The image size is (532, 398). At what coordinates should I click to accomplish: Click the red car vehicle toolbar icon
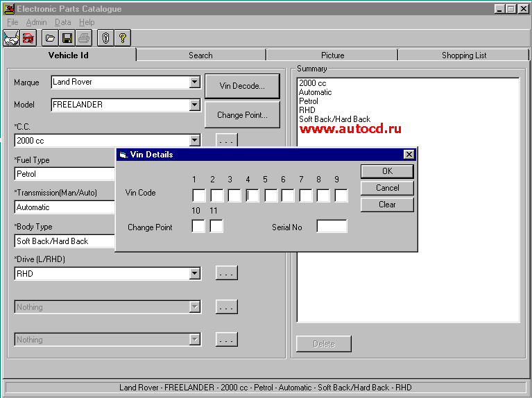pos(28,38)
